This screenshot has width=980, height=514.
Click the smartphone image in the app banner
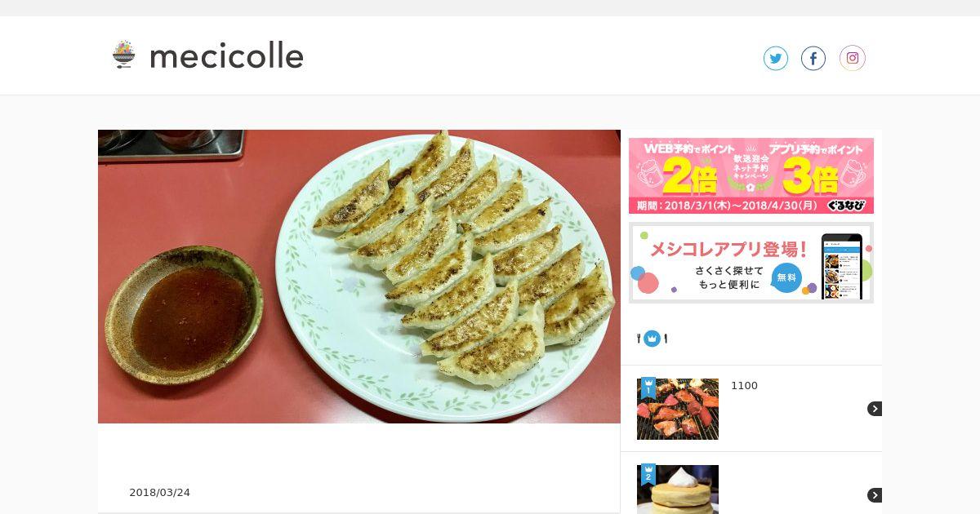click(x=842, y=266)
